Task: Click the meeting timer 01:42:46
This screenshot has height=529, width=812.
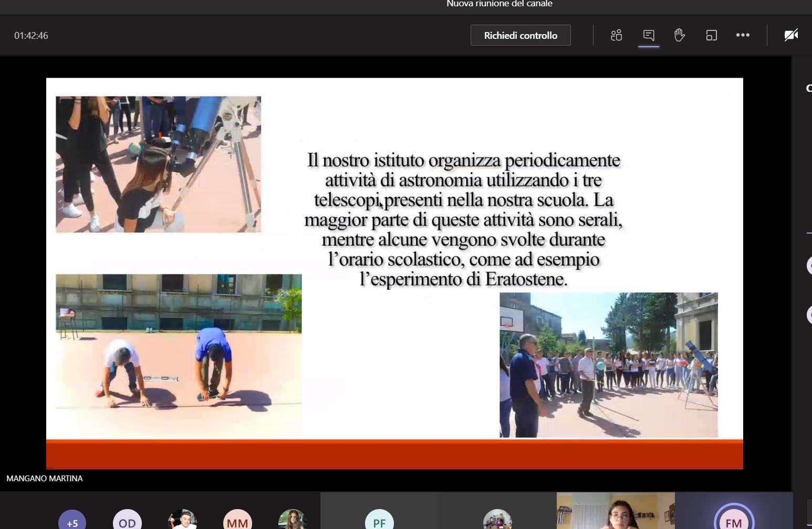Action: (x=31, y=36)
